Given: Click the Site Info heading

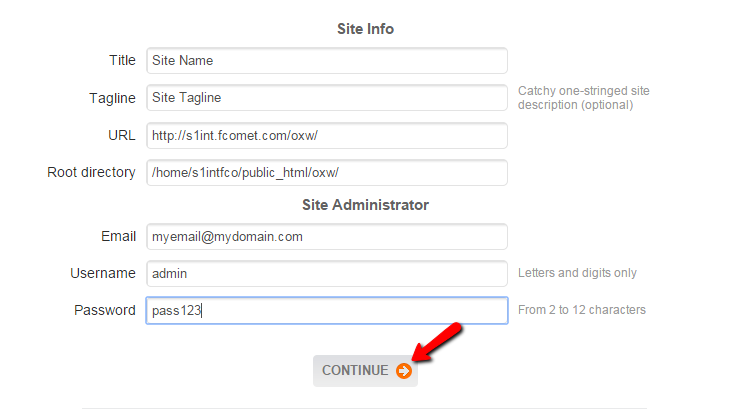Looking at the screenshot, I should [x=365, y=29].
